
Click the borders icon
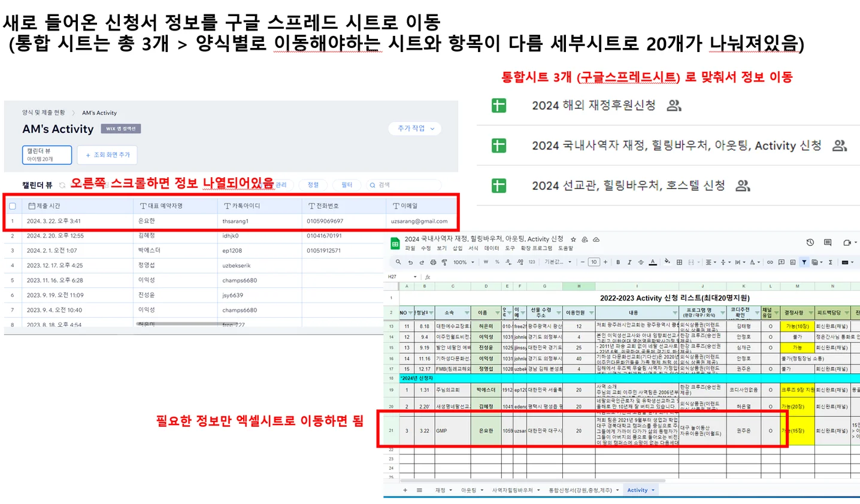point(679,262)
